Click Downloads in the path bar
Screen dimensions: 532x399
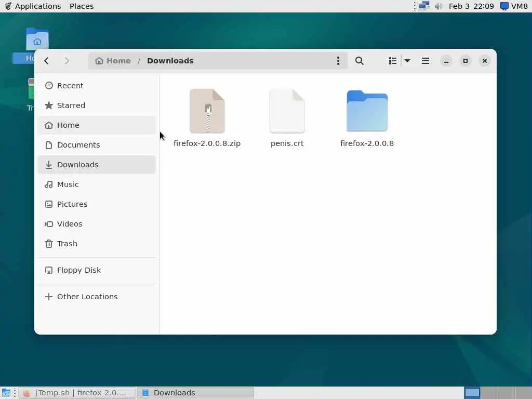(x=170, y=61)
